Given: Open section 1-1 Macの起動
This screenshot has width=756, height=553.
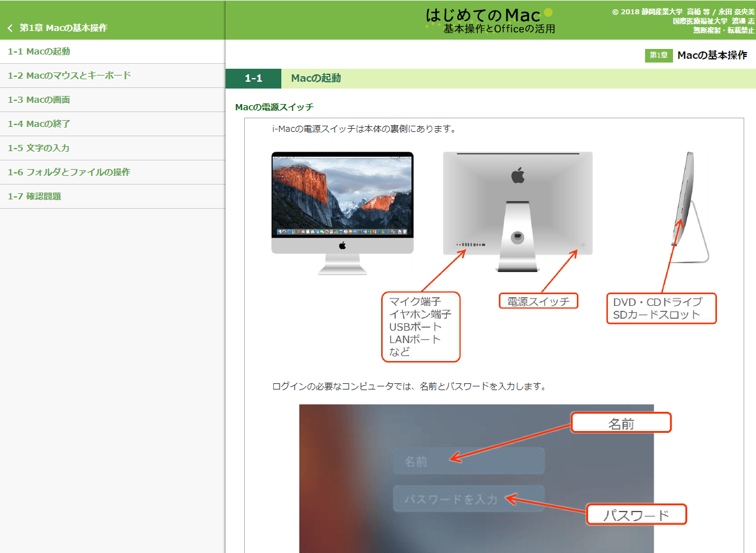Looking at the screenshot, I should (x=112, y=51).
